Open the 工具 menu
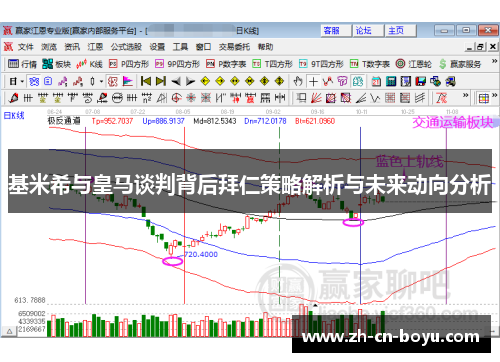 coord(180,47)
